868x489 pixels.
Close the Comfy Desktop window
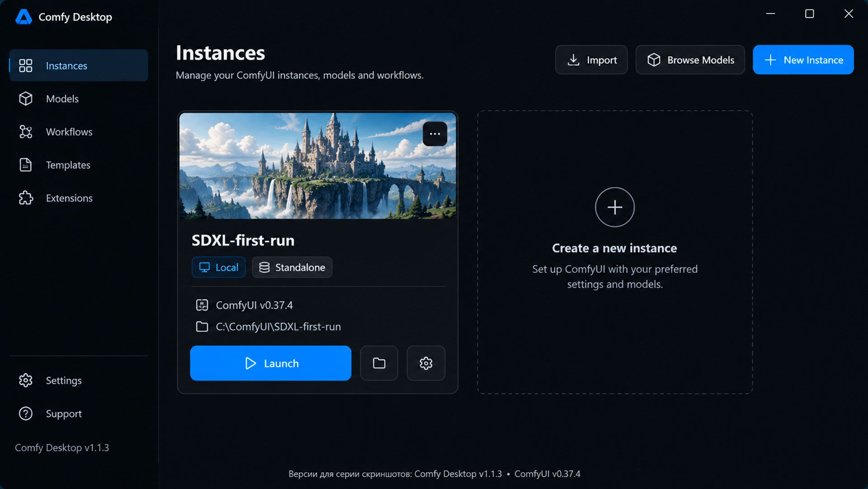(x=849, y=14)
